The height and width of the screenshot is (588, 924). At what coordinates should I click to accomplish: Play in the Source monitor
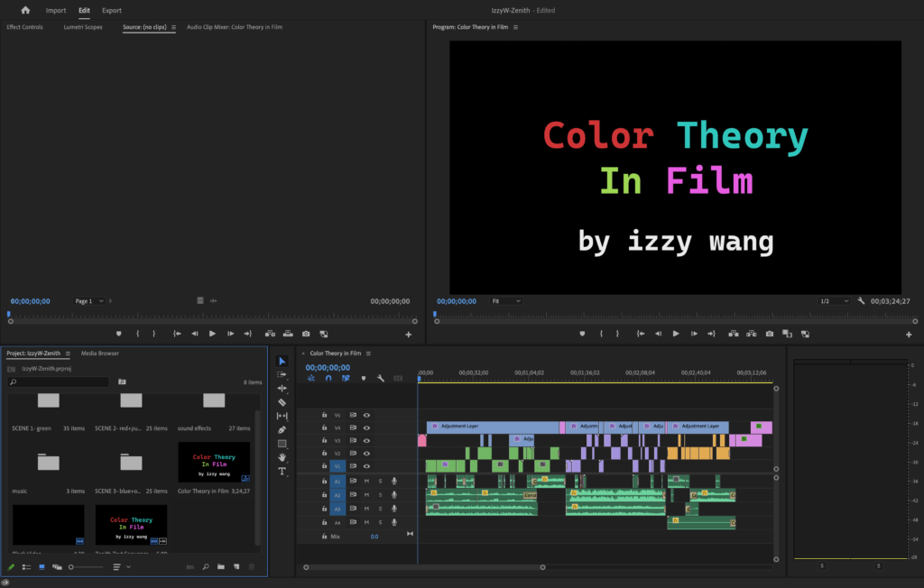212,334
